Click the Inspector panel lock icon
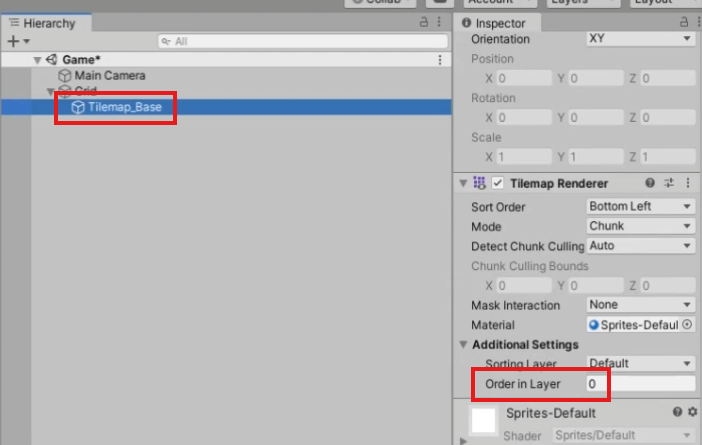The height and width of the screenshot is (445, 702). [x=684, y=21]
